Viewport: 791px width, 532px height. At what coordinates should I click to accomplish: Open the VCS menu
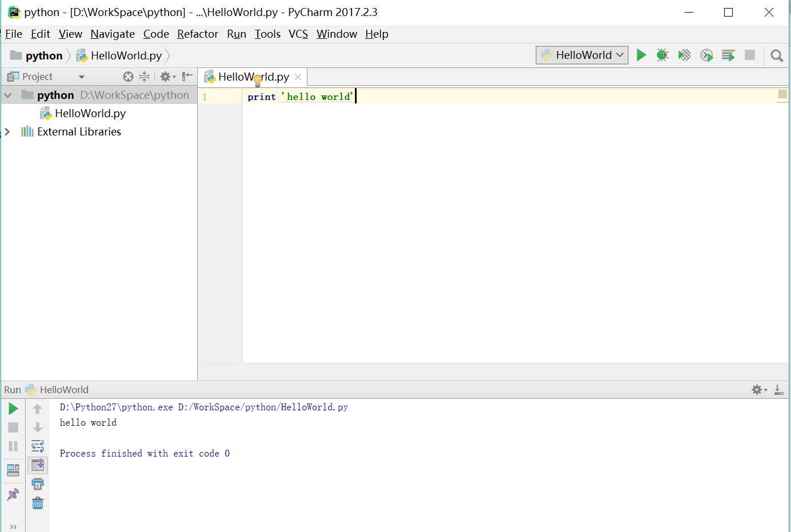click(x=298, y=34)
